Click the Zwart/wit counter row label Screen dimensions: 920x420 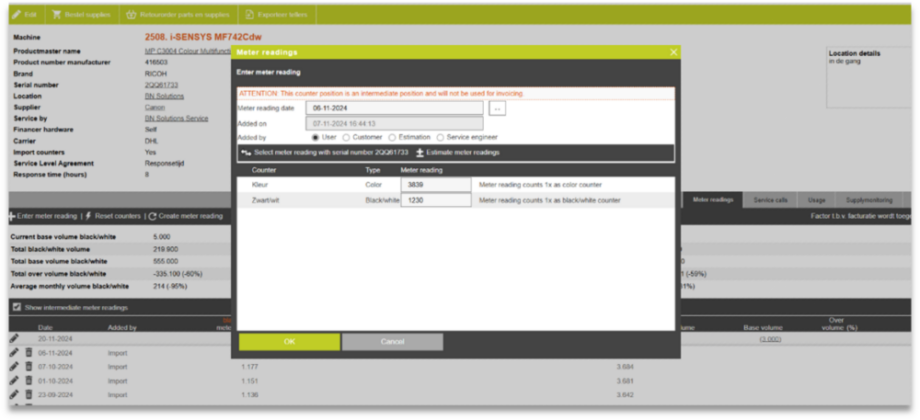point(265,200)
